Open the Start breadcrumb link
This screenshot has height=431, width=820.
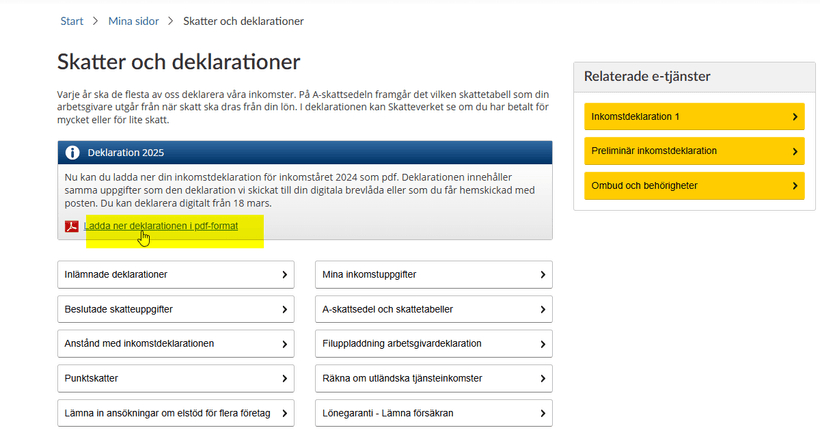point(71,21)
